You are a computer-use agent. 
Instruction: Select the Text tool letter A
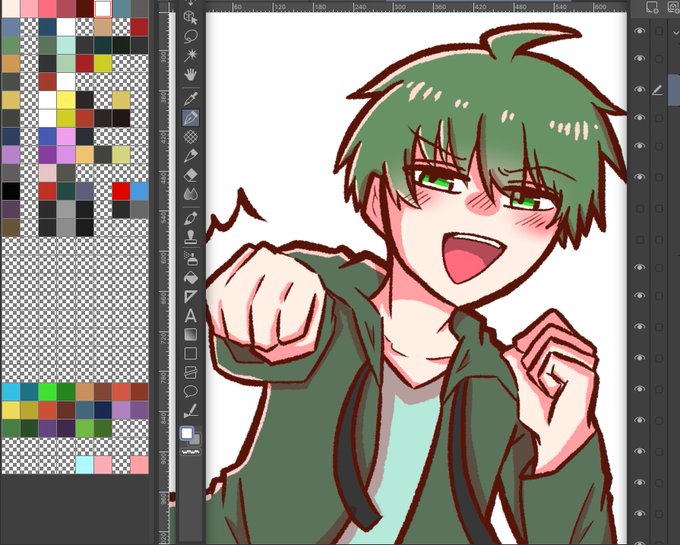tap(190, 316)
